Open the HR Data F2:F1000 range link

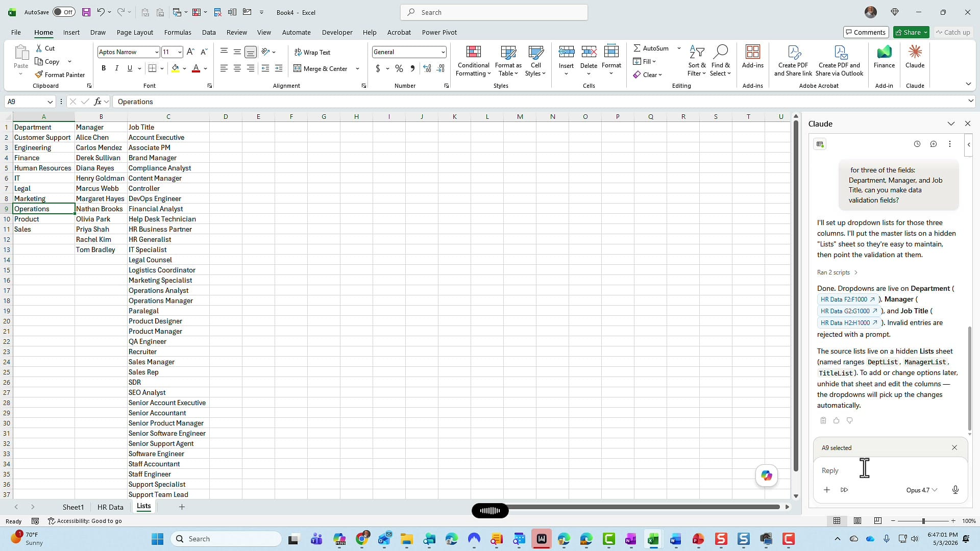pos(848,299)
